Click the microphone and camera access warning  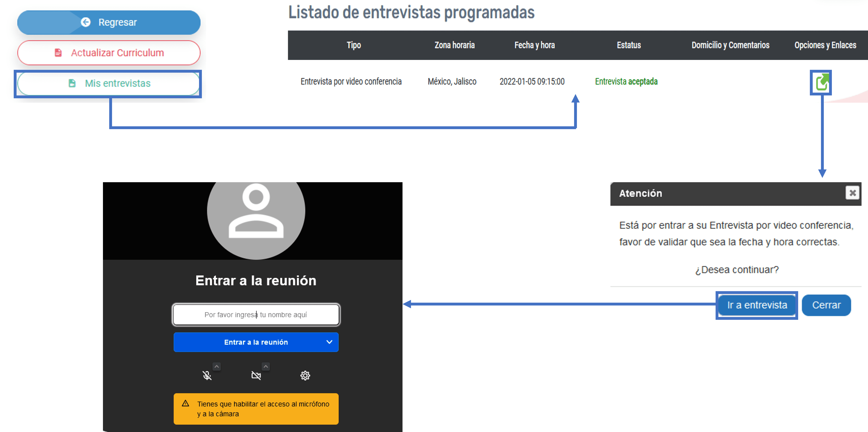point(256,409)
